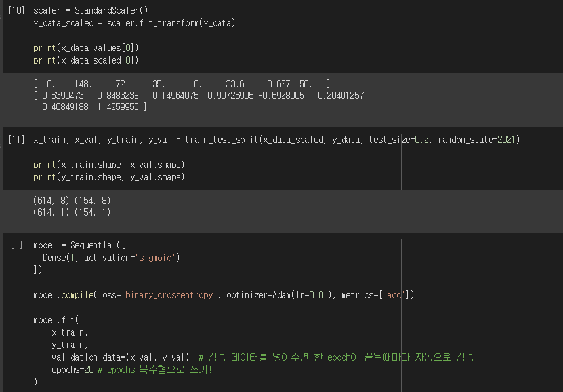Click the 'binary_crossentropy' loss string
563x392 pixels.
[x=169, y=295]
